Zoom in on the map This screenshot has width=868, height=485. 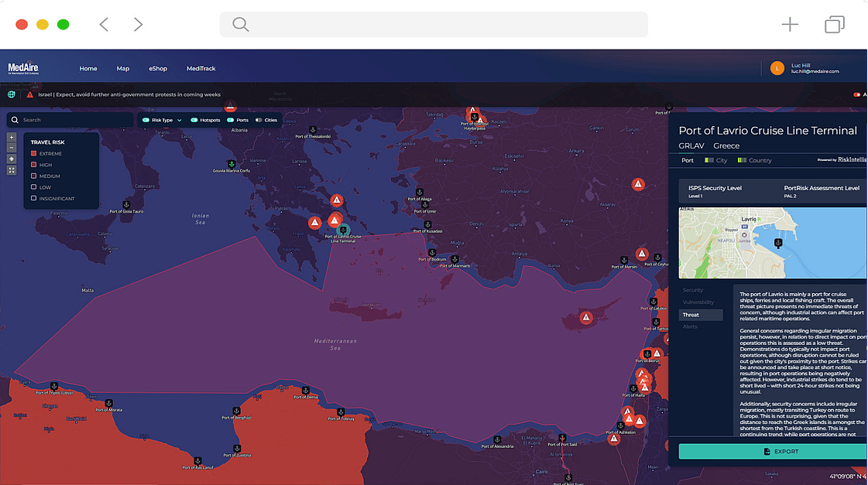point(12,137)
